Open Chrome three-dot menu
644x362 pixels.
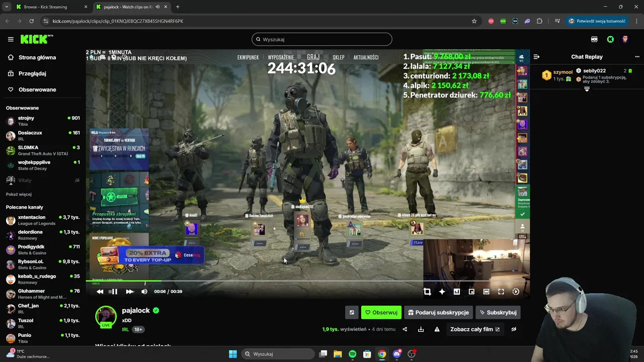click(x=636, y=21)
